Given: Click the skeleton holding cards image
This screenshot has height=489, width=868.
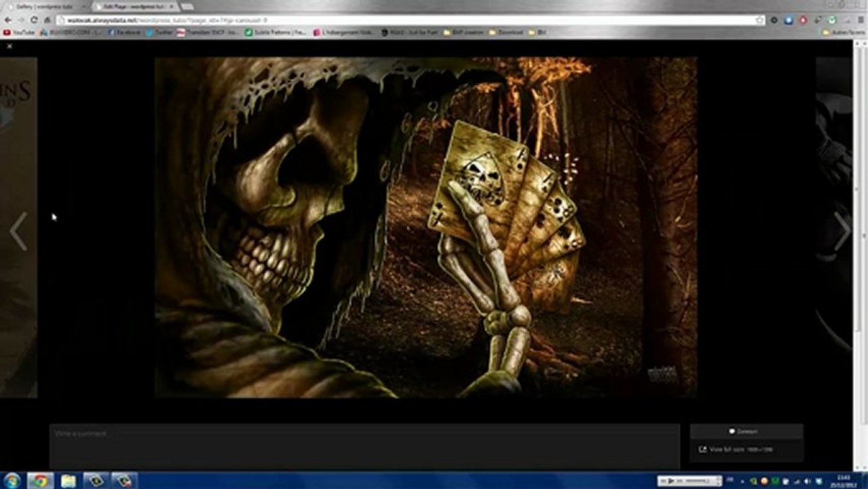Looking at the screenshot, I should (426, 227).
